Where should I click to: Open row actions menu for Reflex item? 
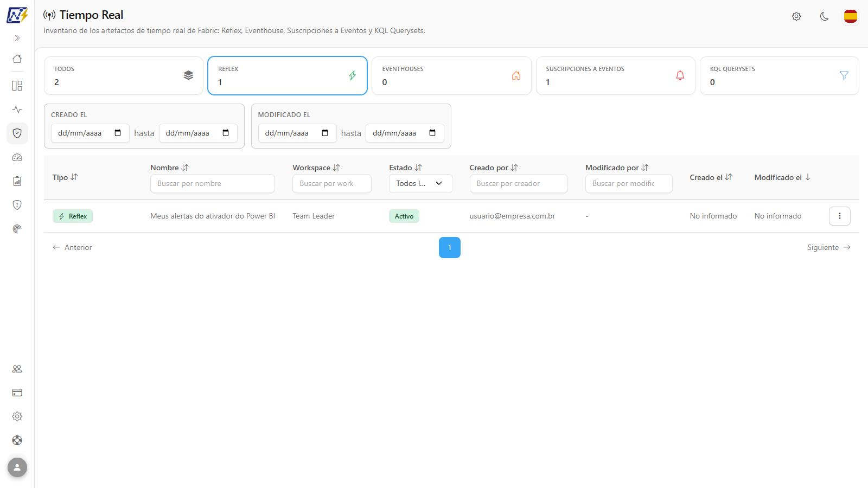pos(839,216)
